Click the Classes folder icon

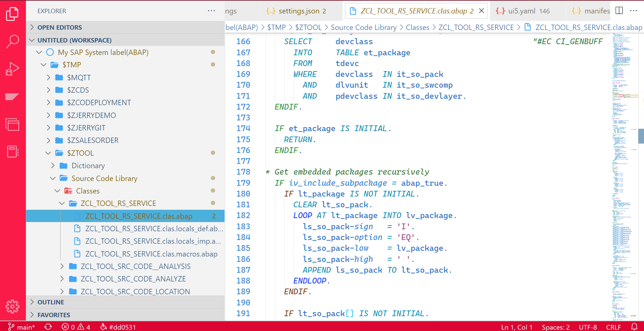coord(68,191)
